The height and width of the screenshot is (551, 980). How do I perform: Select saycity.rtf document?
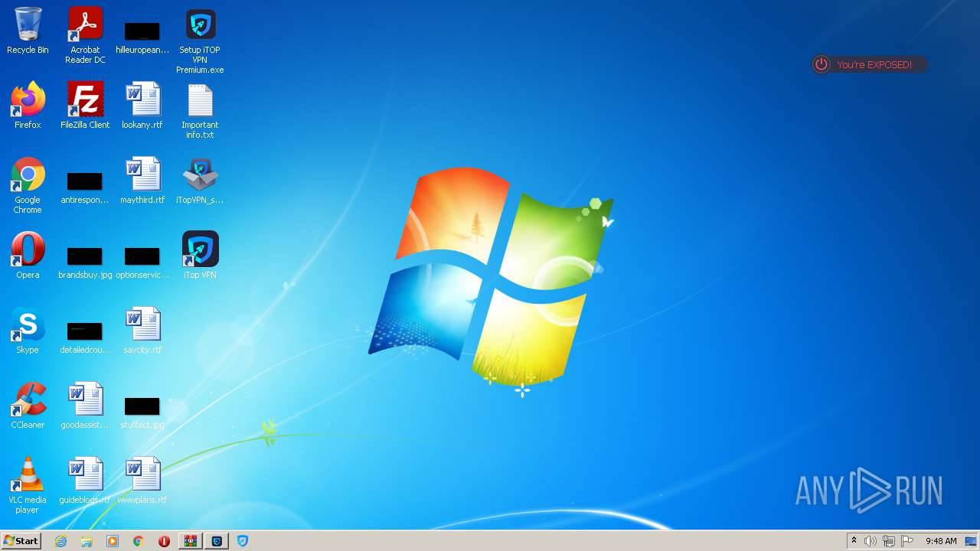click(142, 331)
